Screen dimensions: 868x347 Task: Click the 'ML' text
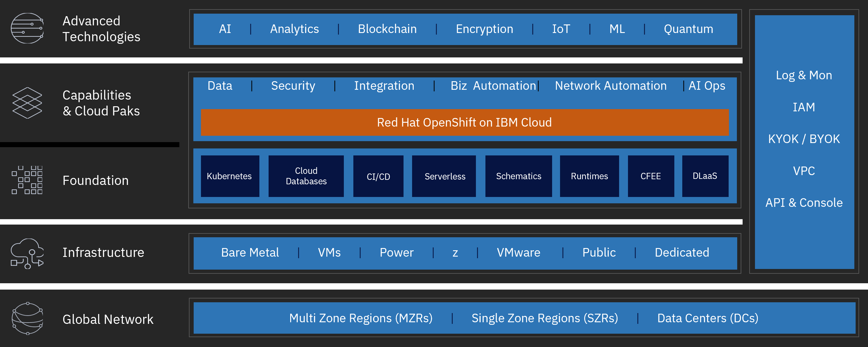pyautogui.click(x=617, y=29)
